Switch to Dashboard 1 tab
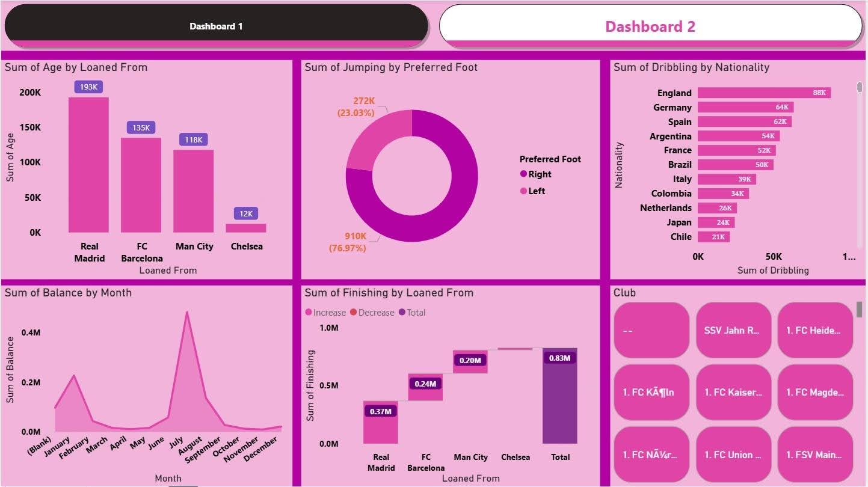Image resolution: width=868 pixels, height=487 pixels. pyautogui.click(x=216, y=26)
